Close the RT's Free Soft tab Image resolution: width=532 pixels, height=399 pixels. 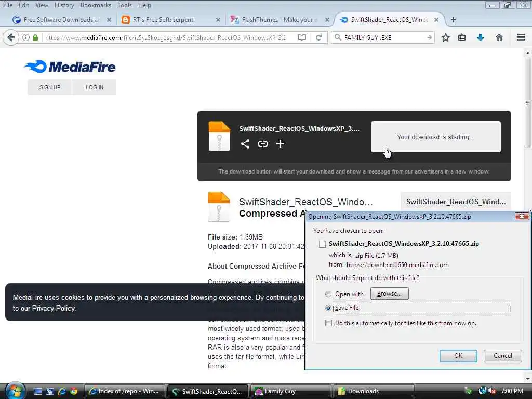218,20
